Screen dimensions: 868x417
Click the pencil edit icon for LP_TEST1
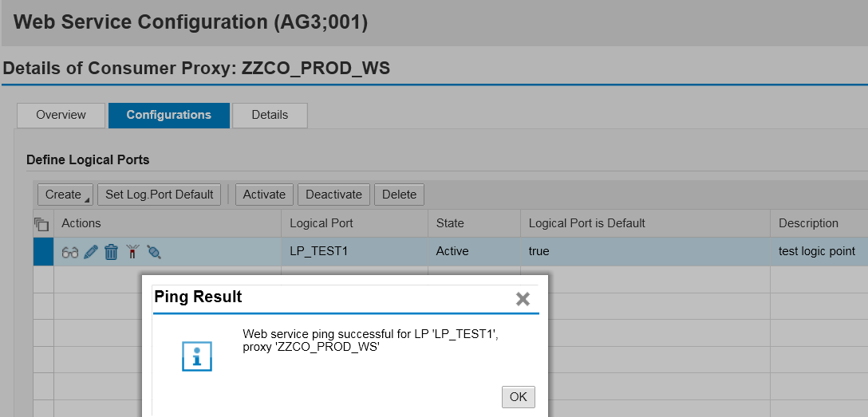tap(91, 252)
